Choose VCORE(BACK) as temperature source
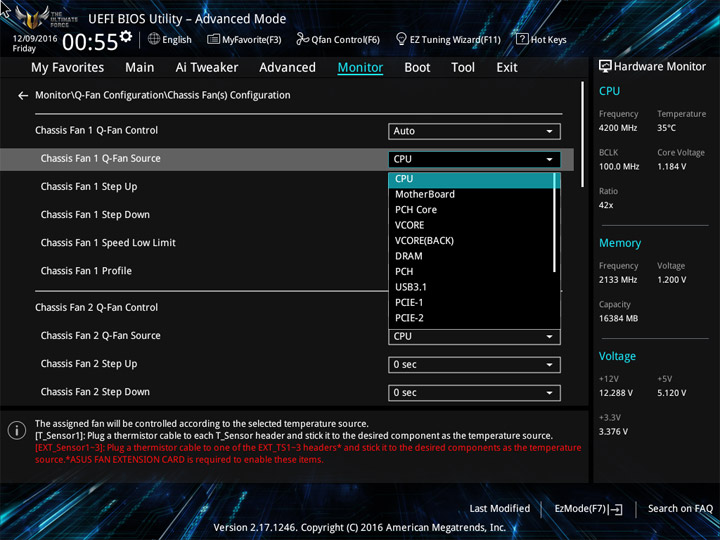Screen dimensions: 720x540 pyautogui.click(x=471, y=241)
